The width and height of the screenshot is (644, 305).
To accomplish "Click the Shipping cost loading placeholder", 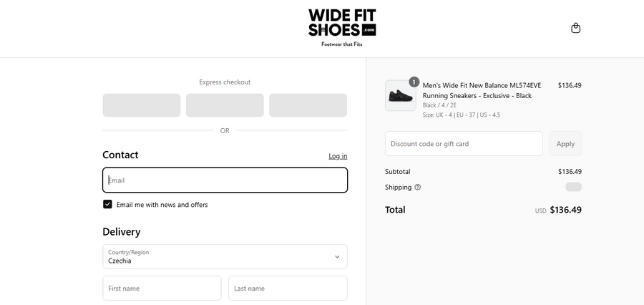I will [573, 187].
